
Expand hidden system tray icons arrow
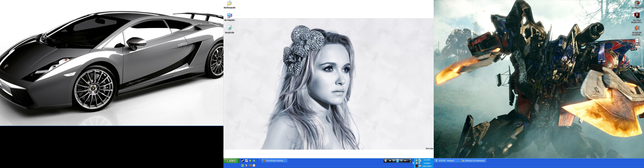click(x=414, y=163)
